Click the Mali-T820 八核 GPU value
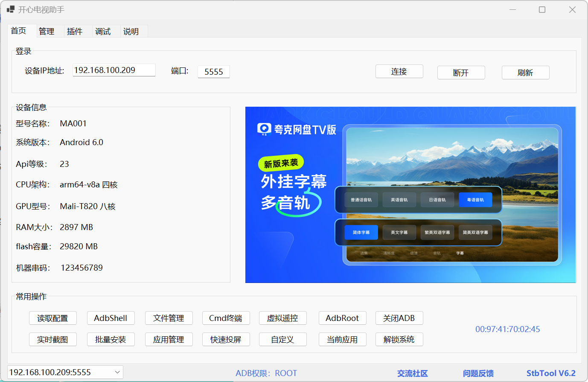588x382 pixels. (88, 207)
